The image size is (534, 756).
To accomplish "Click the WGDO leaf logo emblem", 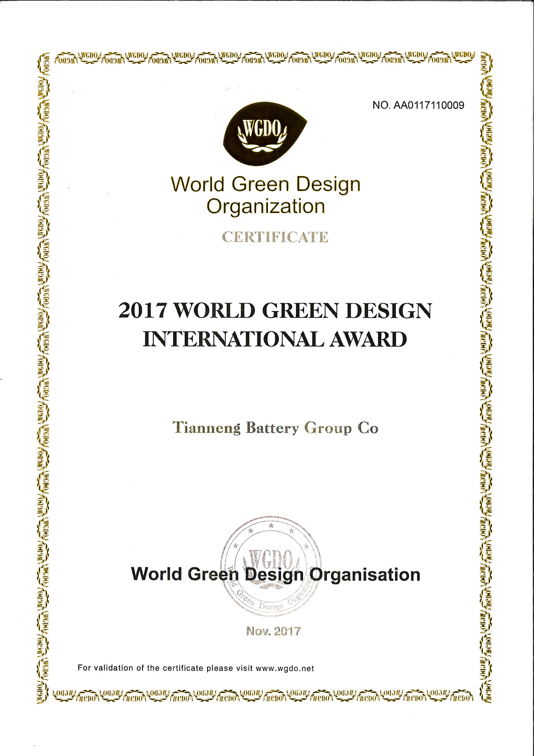I will pos(265,133).
